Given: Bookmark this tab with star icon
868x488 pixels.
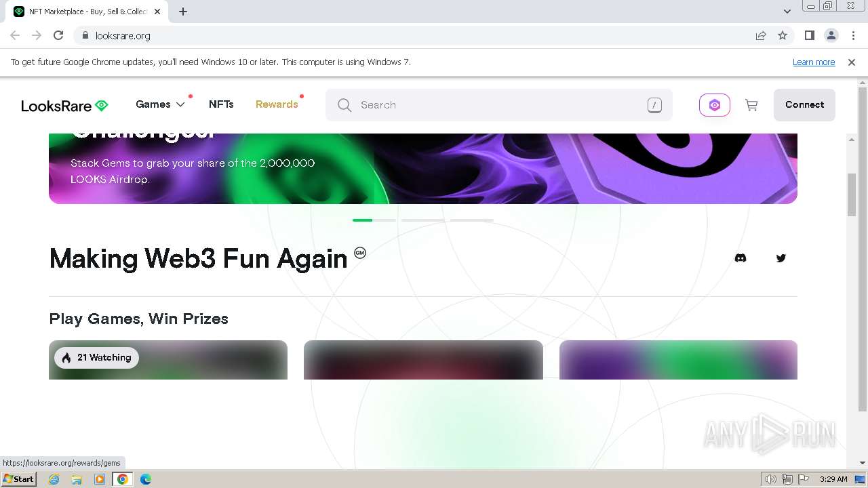Looking at the screenshot, I should tap(783, 35).
